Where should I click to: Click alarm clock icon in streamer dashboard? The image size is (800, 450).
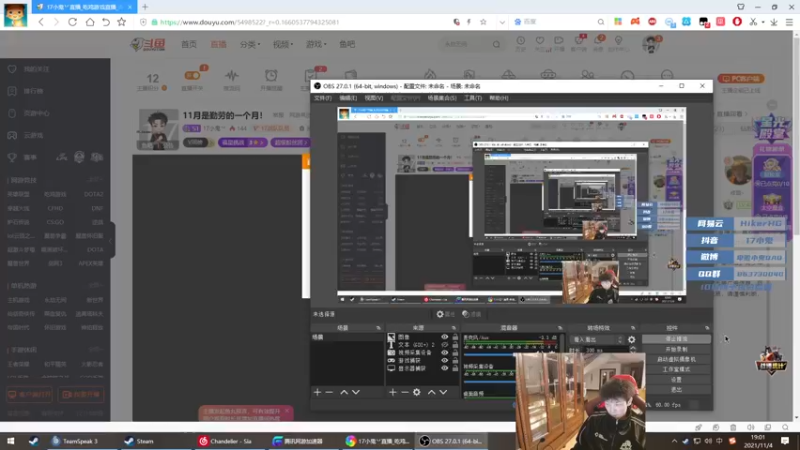(271, 76)
